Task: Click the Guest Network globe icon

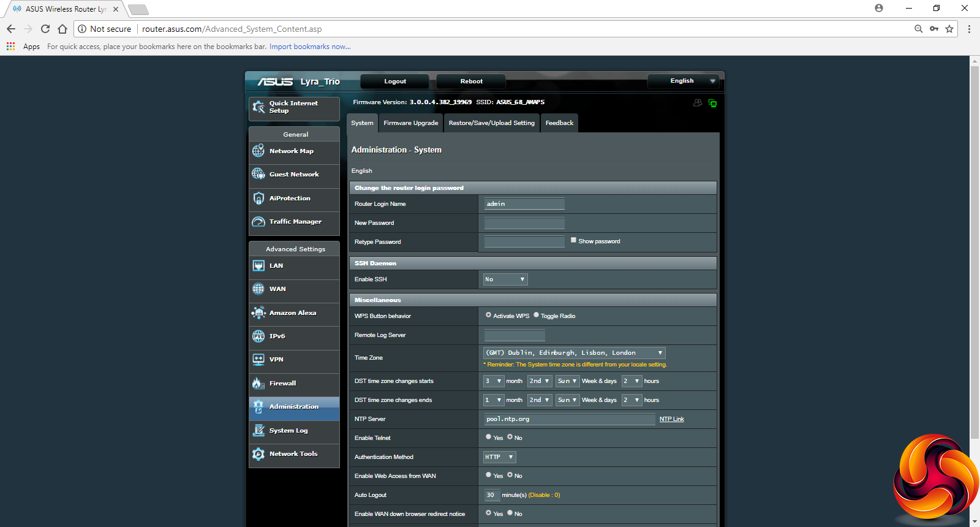Action: click(258, 174)
